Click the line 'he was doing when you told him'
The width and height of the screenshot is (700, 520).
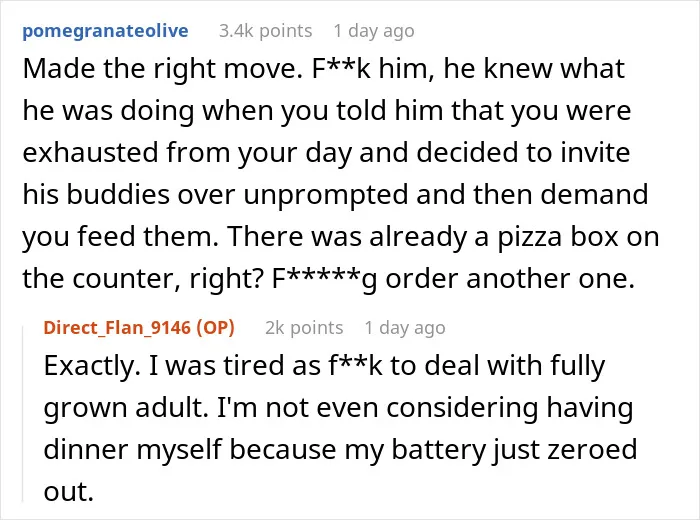pyautogui.click(x=327, y=111)
